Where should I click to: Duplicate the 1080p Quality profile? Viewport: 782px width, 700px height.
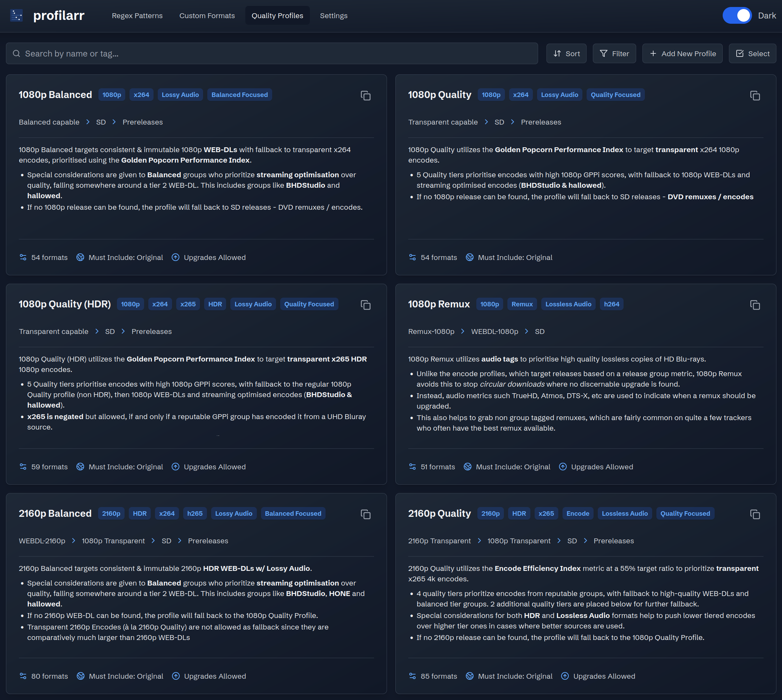pyautogui.click(x=755, y=95)
